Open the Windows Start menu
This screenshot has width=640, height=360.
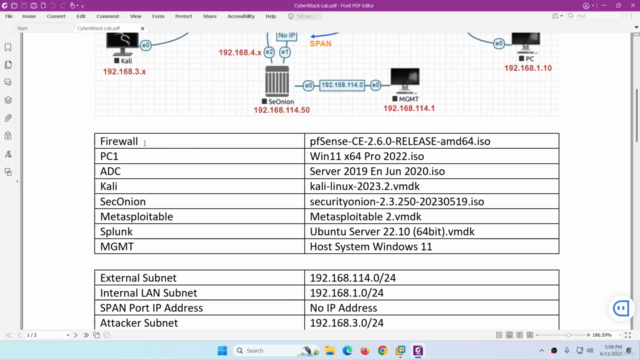(x=222, y=351)
